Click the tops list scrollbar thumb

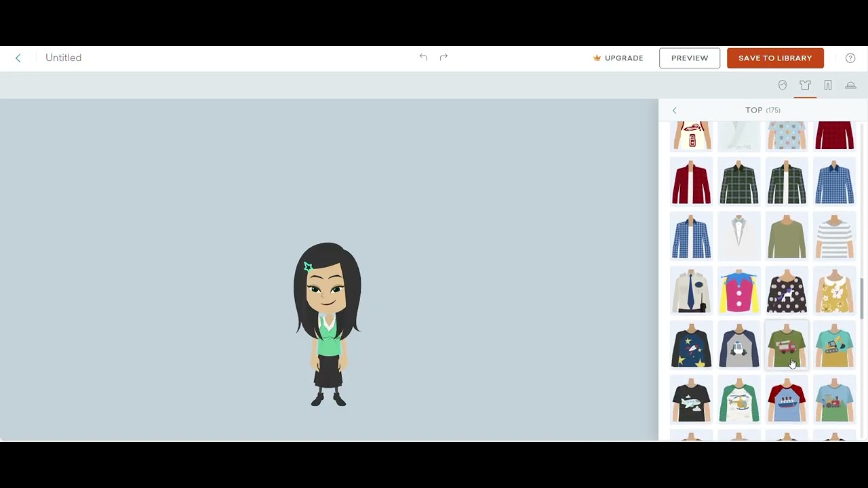pyautogui.click(x=863, y=298)
